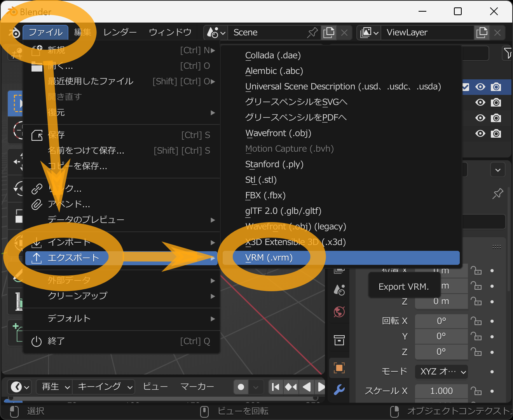The image size is (513, 420).
Task: Toggle visibility eye in second outliner row
Action: pos(480,102)
